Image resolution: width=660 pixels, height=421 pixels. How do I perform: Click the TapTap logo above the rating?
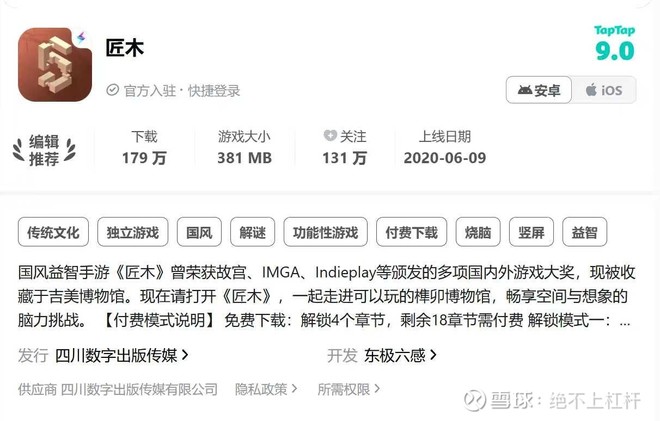tap(615, 30)
